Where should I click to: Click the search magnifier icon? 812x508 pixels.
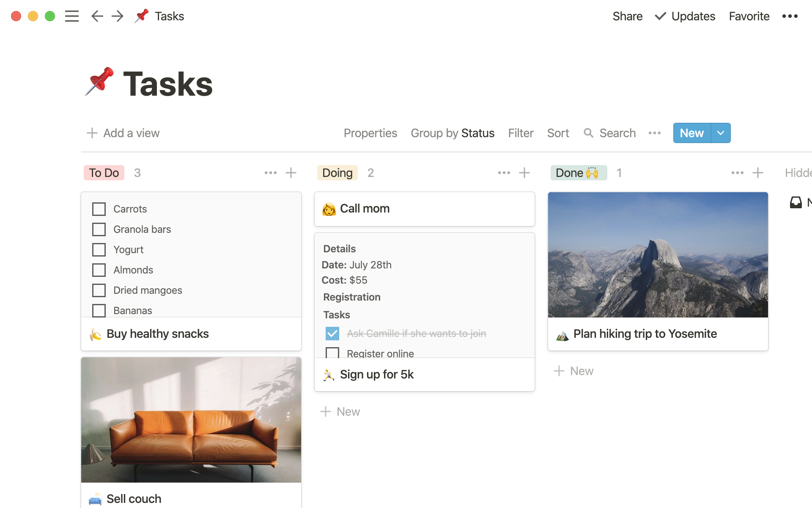coord(588,133)
